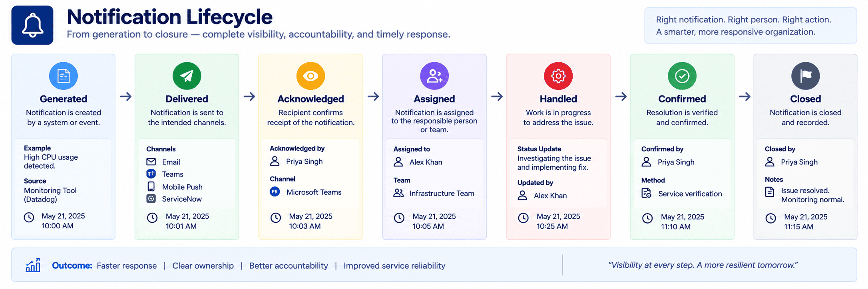
Task: Click the red gear Handled icon
Action: tap(558, 76)
